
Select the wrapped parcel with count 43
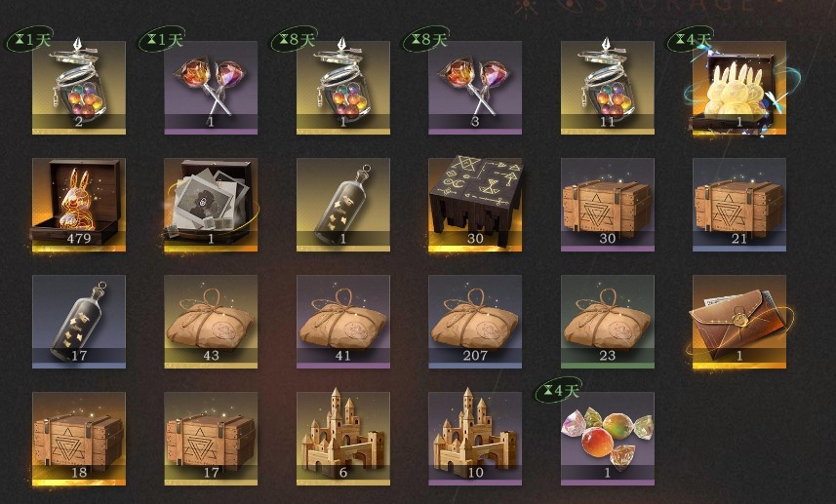[211, 322]
